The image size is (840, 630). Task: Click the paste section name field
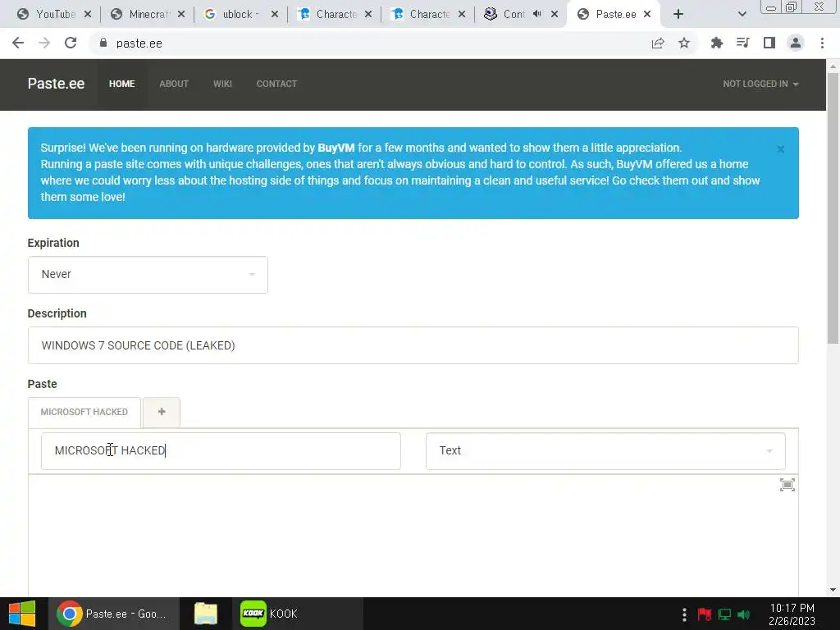coord(221,450)
